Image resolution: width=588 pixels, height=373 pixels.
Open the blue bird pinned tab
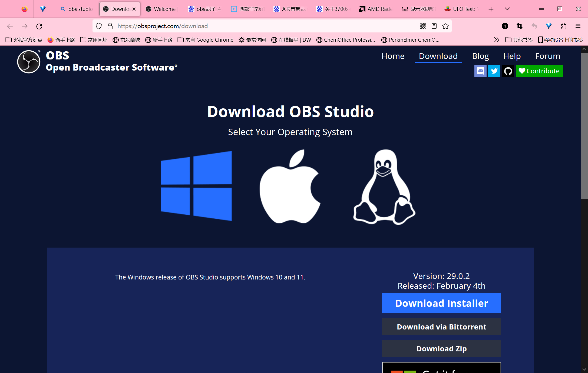(43, 9)
